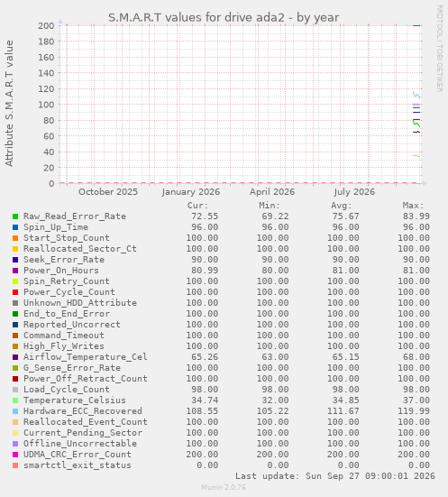Click the October 2025 axis label

coord(108,192)
